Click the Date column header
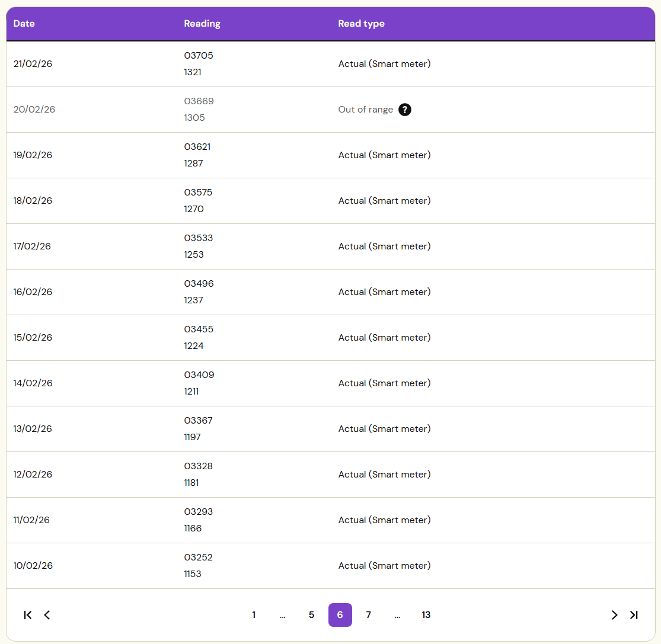The image size is (661, 644). pyautogui.click(x=24, y=24)
